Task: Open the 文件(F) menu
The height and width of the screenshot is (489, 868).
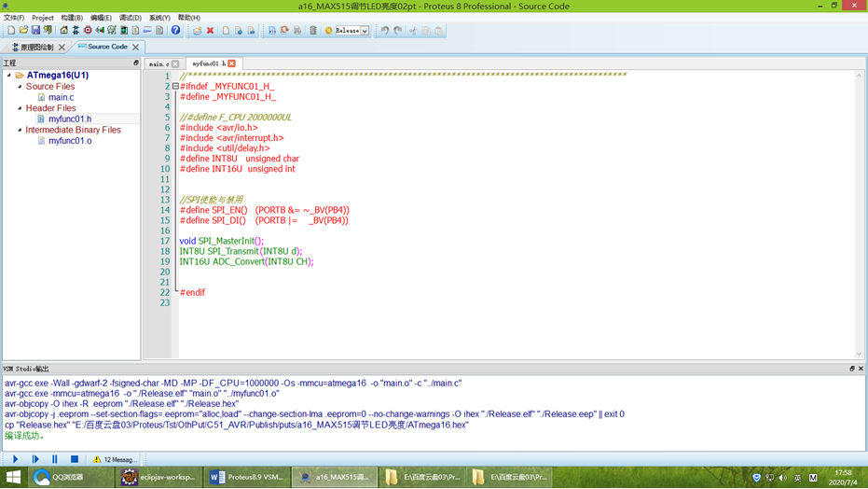Action: [14, 18]
